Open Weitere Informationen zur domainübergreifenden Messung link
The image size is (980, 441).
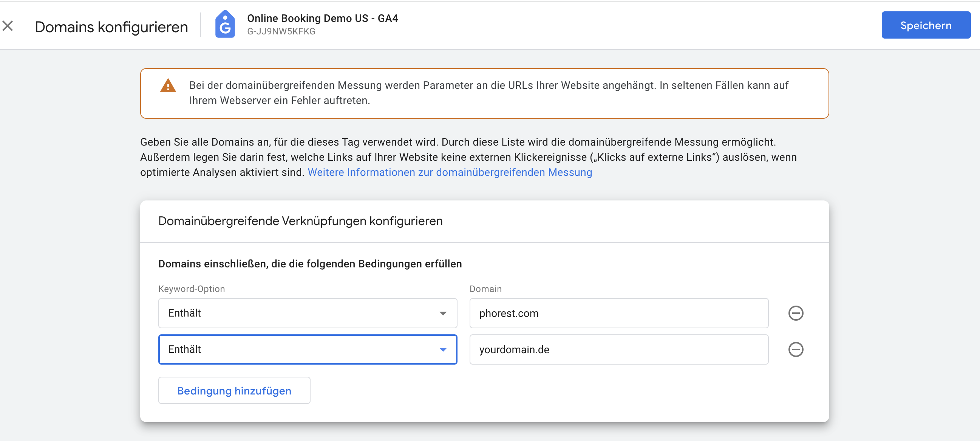[450, 172]
